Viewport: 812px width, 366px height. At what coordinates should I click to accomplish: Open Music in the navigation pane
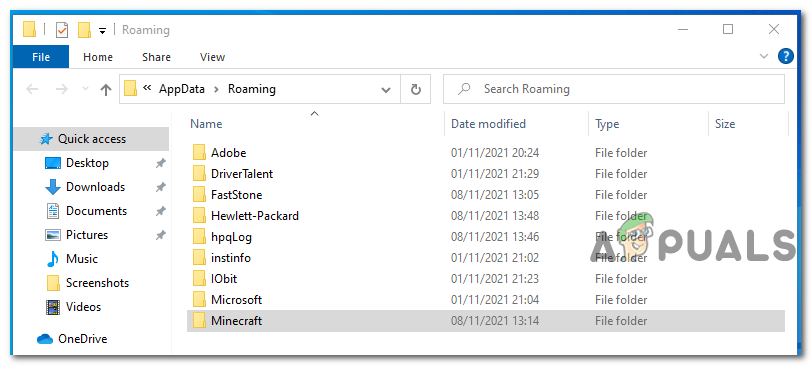[82, 259]
